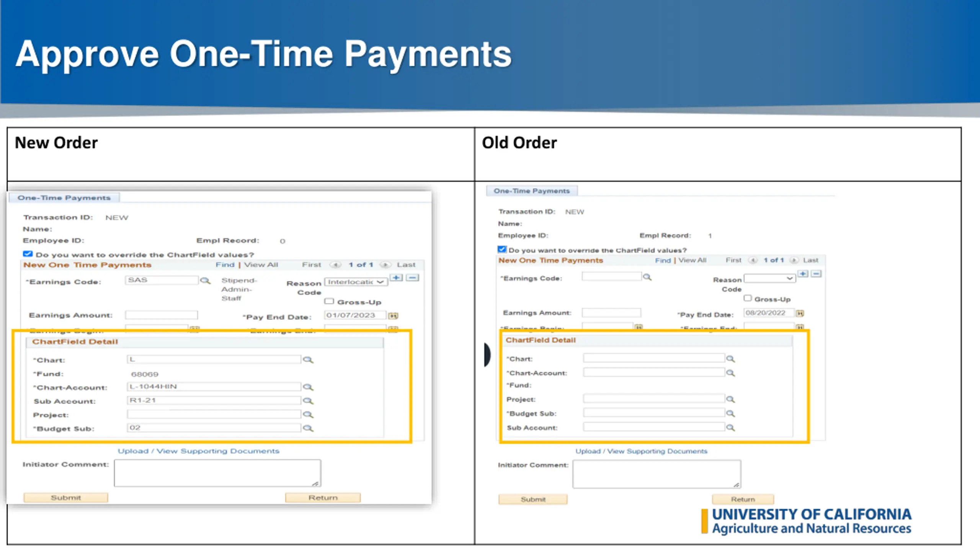Add a payment row in New Order panel

[x=396, y=278]
